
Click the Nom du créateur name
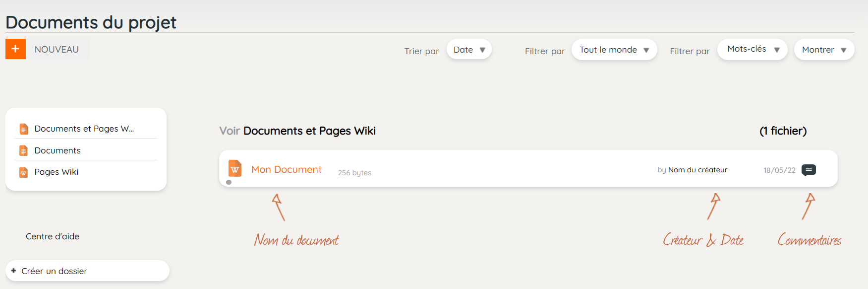coord(697,170)
